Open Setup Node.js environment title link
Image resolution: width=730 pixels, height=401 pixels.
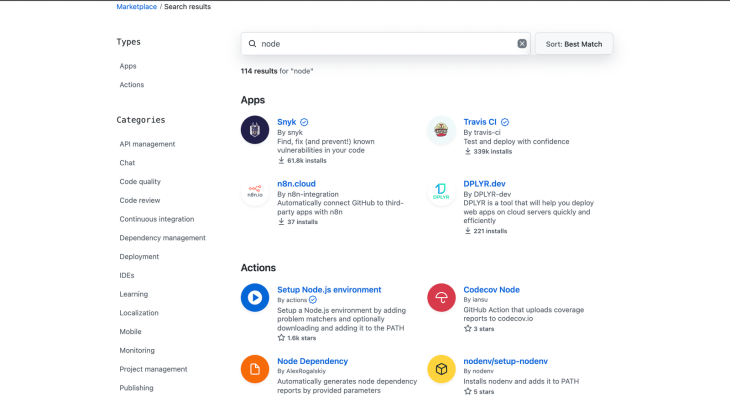pyautogui.click(x=329, y=290)
